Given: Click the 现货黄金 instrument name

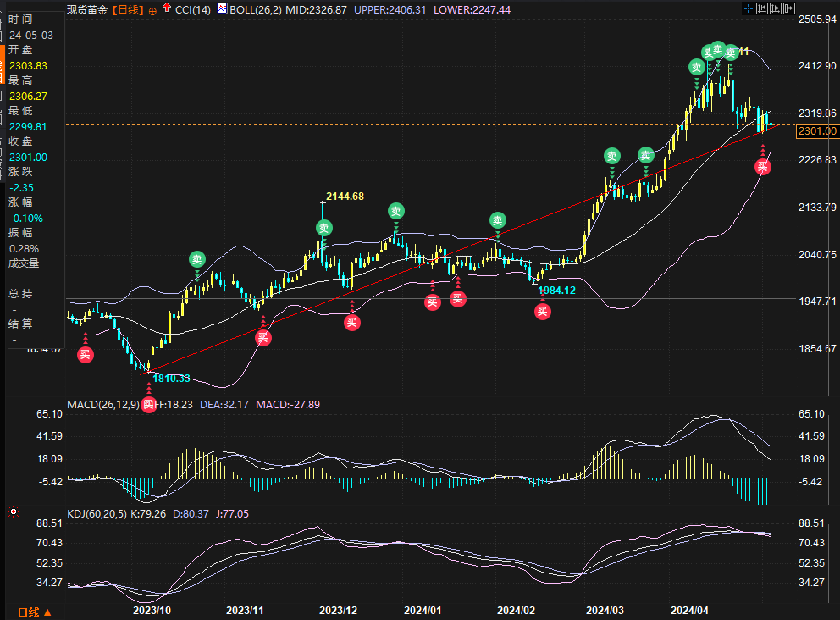Looking at the screenshot, I should point(87,10).
